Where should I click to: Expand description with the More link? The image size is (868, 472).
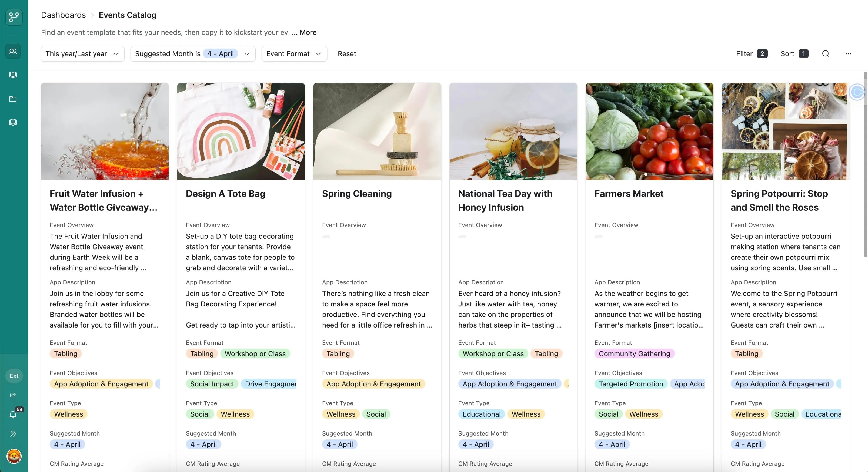[x=308, y=32]
